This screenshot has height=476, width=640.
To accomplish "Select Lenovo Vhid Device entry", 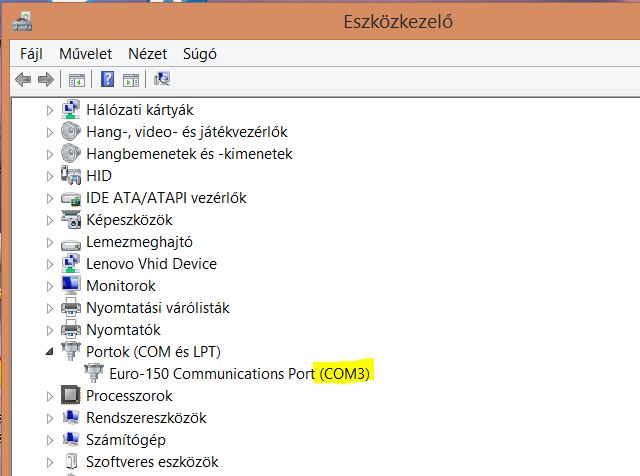I will [x=151, y=264].
